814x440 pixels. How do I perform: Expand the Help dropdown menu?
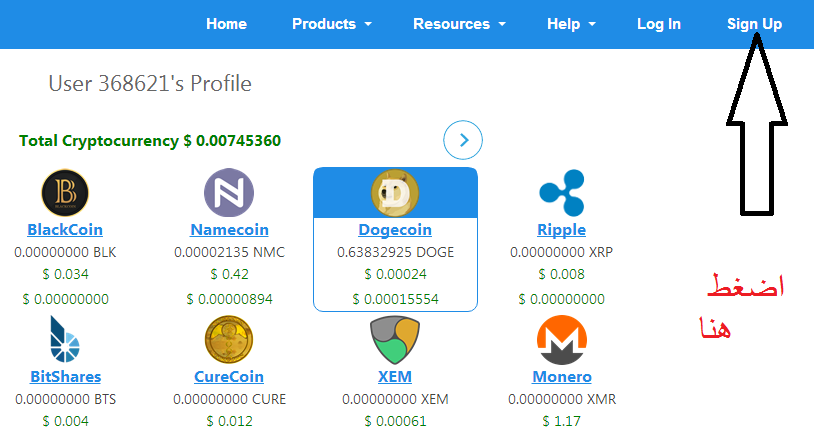571,24
